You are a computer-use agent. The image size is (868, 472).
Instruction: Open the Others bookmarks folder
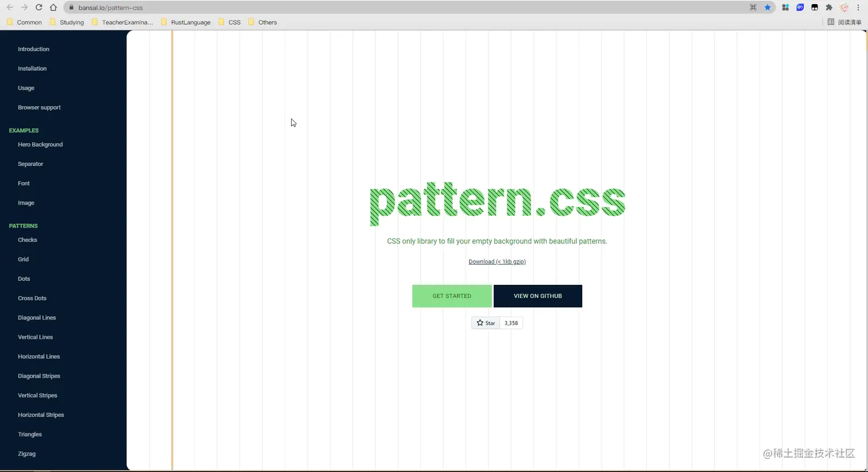click(x=262, y=22)
